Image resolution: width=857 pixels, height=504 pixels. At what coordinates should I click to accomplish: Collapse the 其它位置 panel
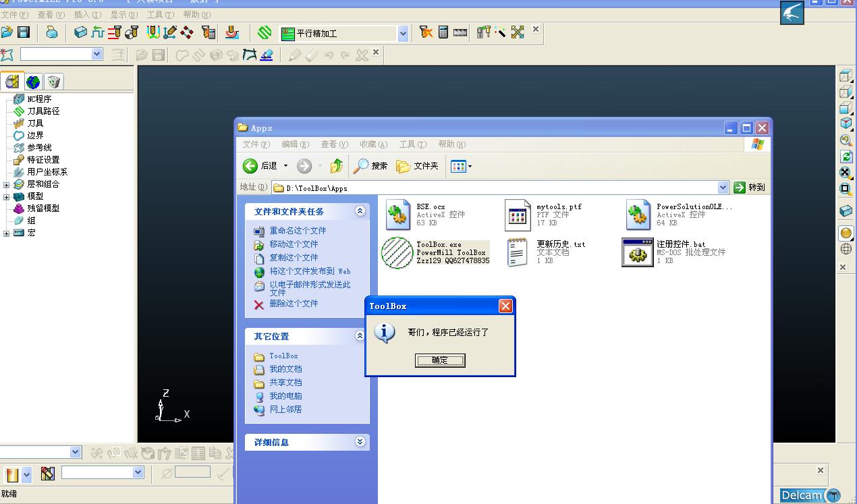[x=360, y=336]
